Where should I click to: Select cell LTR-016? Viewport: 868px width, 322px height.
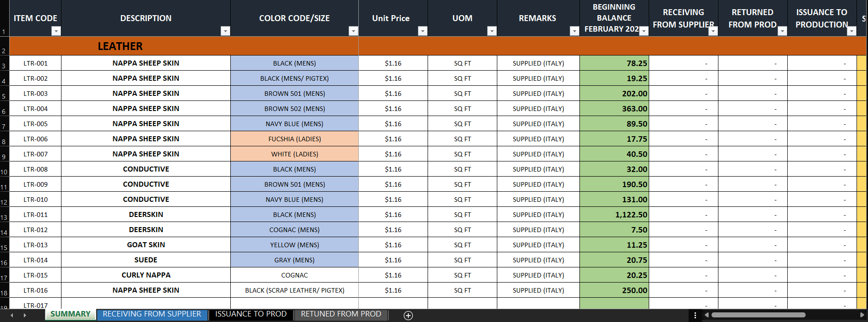(35, 290)
